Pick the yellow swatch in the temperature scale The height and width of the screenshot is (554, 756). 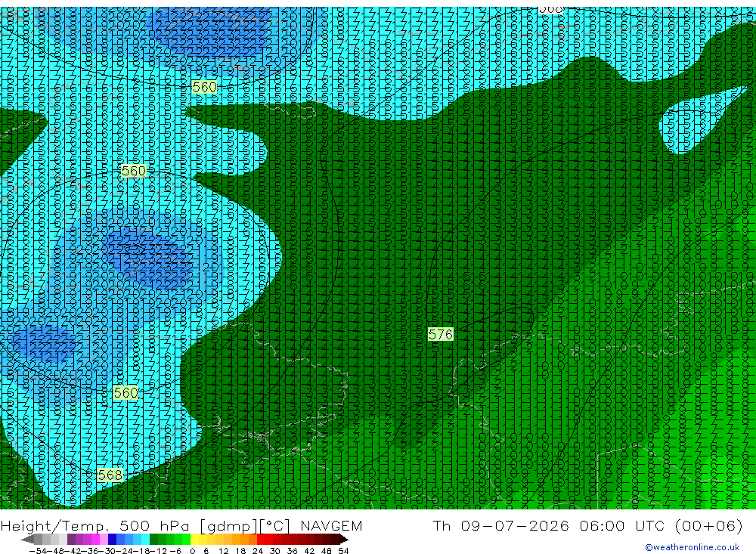(194, 539)
